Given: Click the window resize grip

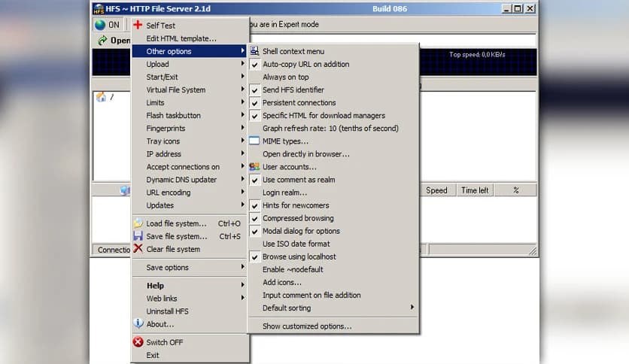Looking at the screenshot, I should [533, 251].
